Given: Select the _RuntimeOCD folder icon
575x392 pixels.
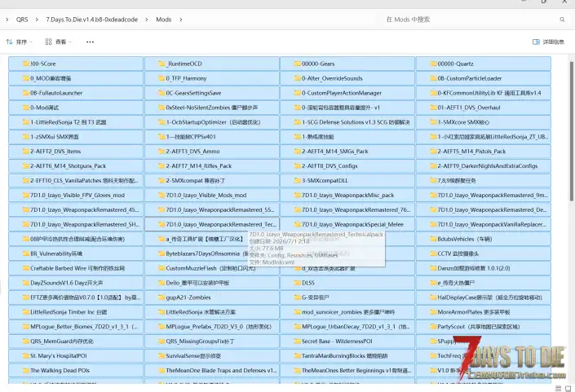Looking at the screenshot, I should [x=161, y=64].
